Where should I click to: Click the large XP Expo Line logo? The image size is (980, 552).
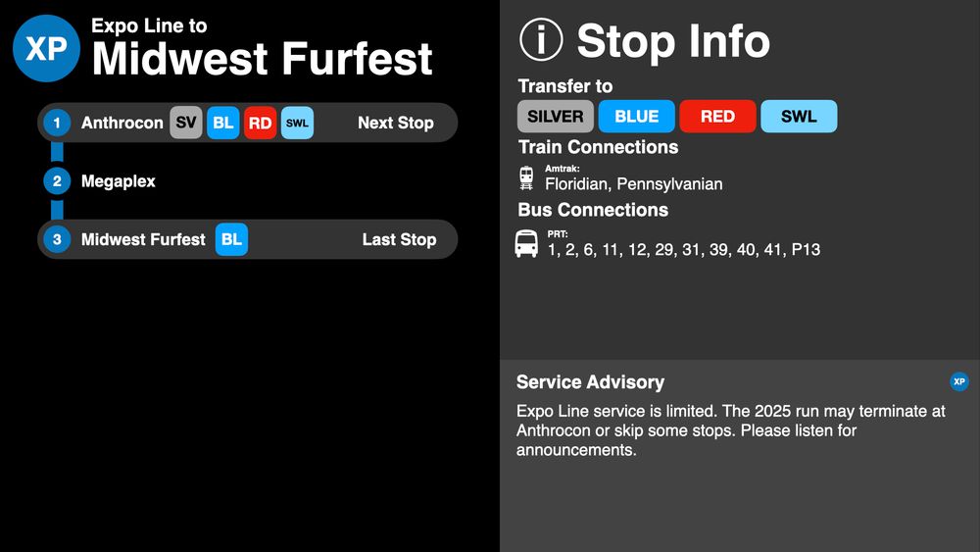click(x=46, y=48)
